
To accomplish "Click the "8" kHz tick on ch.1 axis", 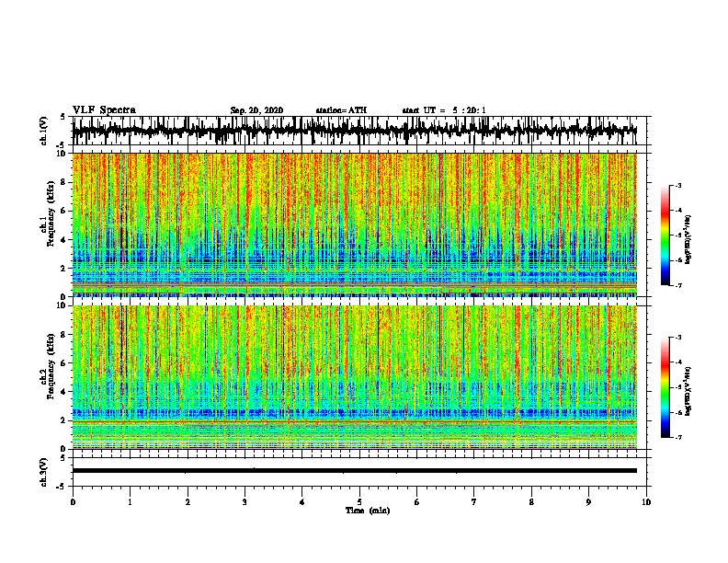I will 63,182.
